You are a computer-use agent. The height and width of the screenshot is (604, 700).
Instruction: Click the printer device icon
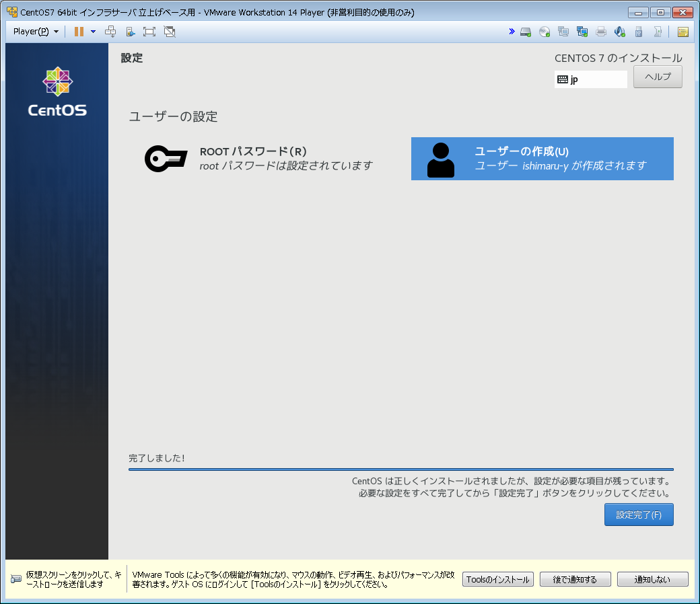click(x=601, y=32)
